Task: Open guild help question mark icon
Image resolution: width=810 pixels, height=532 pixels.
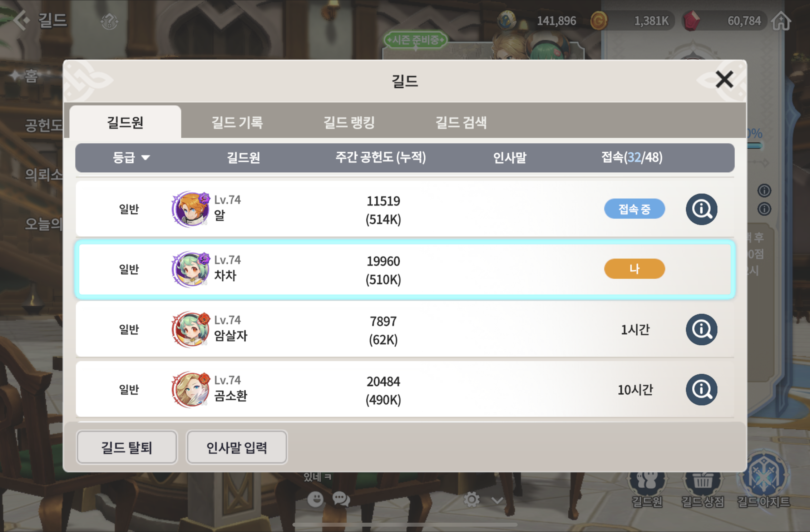Action: coord(109,21)
